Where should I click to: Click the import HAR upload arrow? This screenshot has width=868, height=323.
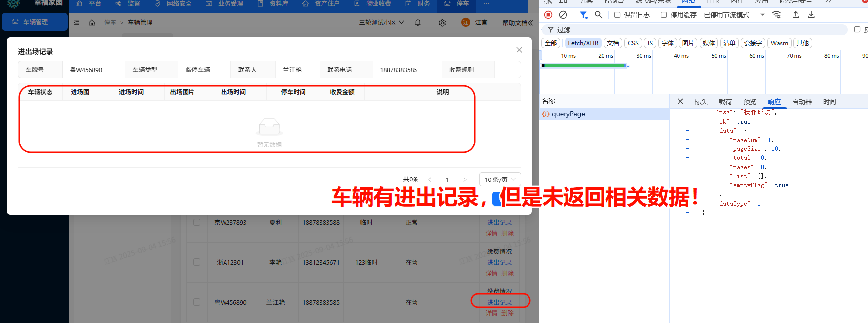coord(796,15)
